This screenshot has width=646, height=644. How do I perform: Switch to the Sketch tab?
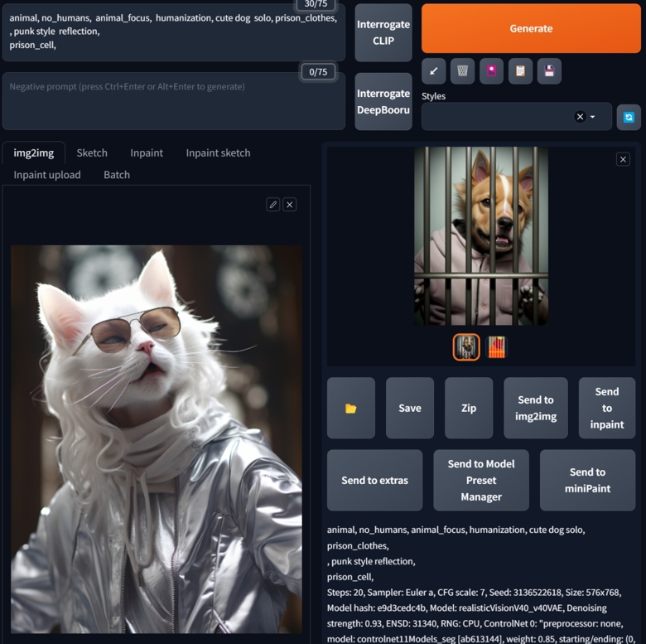click(92, 153)
